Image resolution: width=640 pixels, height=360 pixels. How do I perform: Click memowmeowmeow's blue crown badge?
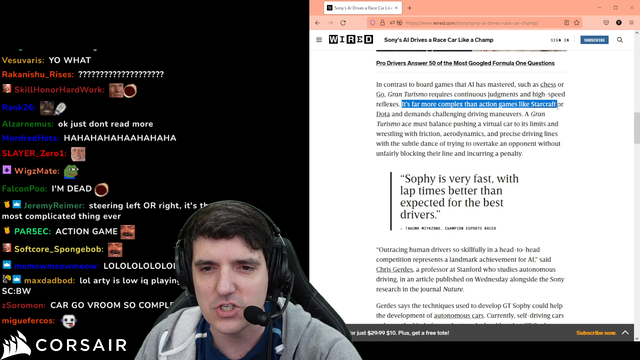[x=7, y=265]
